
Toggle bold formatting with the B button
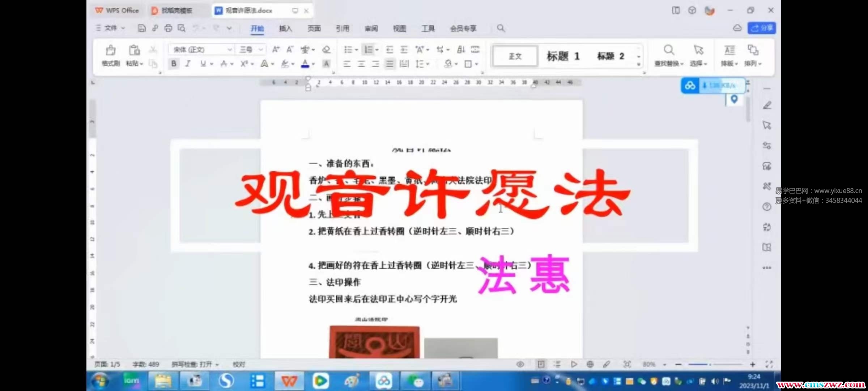[174, 64]
